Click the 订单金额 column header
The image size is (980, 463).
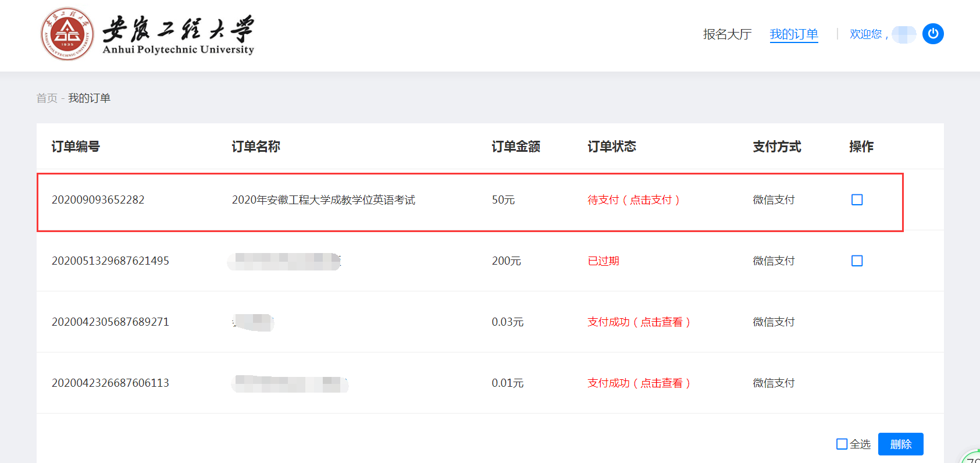click(x=516, y=147)
